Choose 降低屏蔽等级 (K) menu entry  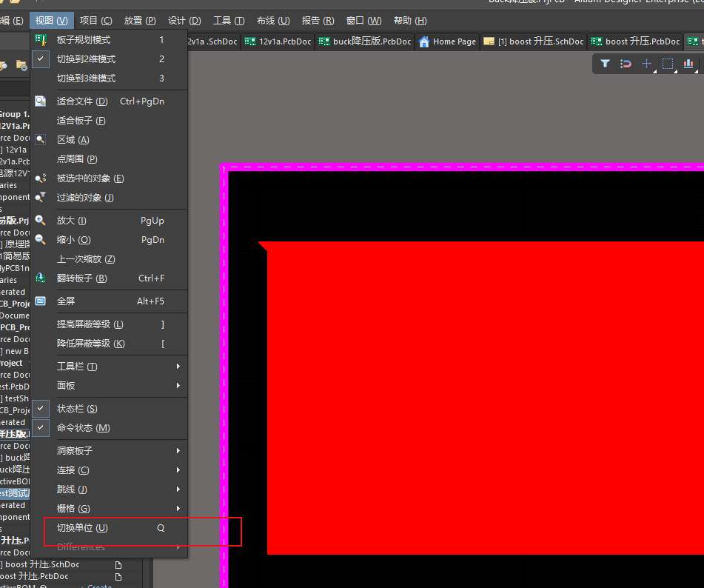pyautogui.click(x=109, y=344)
